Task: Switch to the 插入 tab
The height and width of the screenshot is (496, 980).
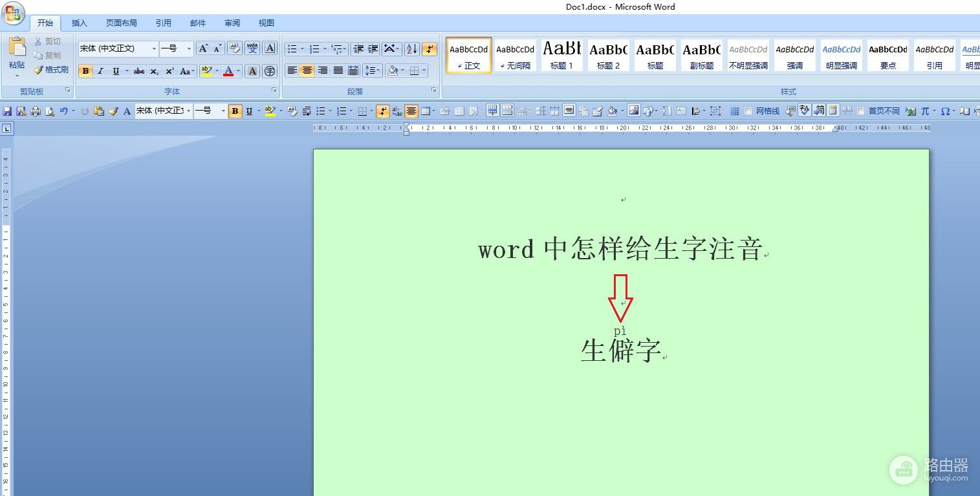Action: pos(79,23)
